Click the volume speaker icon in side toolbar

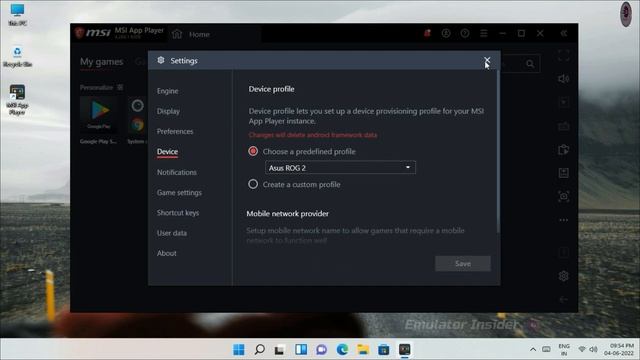coord(564,78)
